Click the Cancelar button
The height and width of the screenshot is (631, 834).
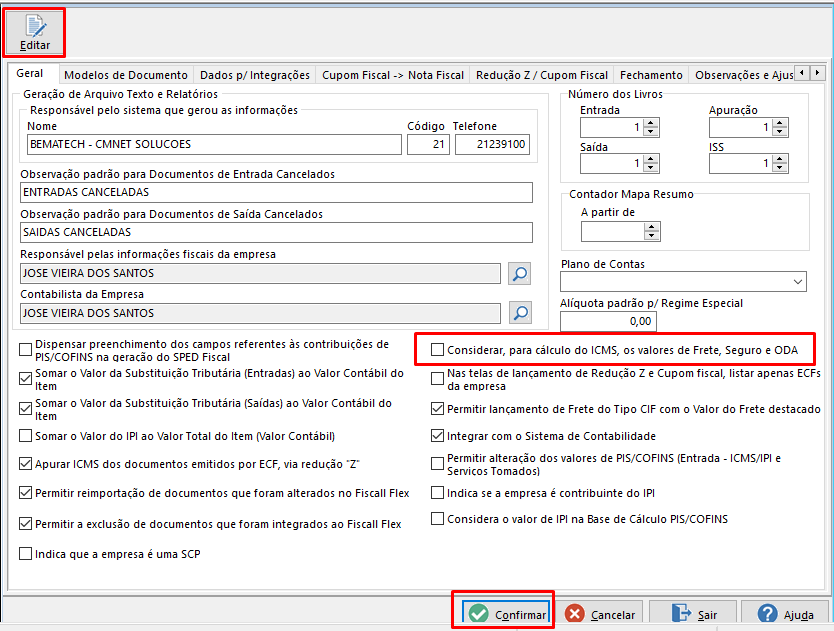pos(600,613)
